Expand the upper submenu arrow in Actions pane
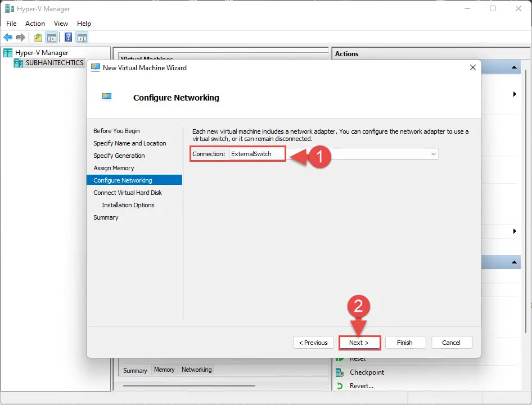The width and height of the screenshot is (532, 405). (x=515, y=94)
